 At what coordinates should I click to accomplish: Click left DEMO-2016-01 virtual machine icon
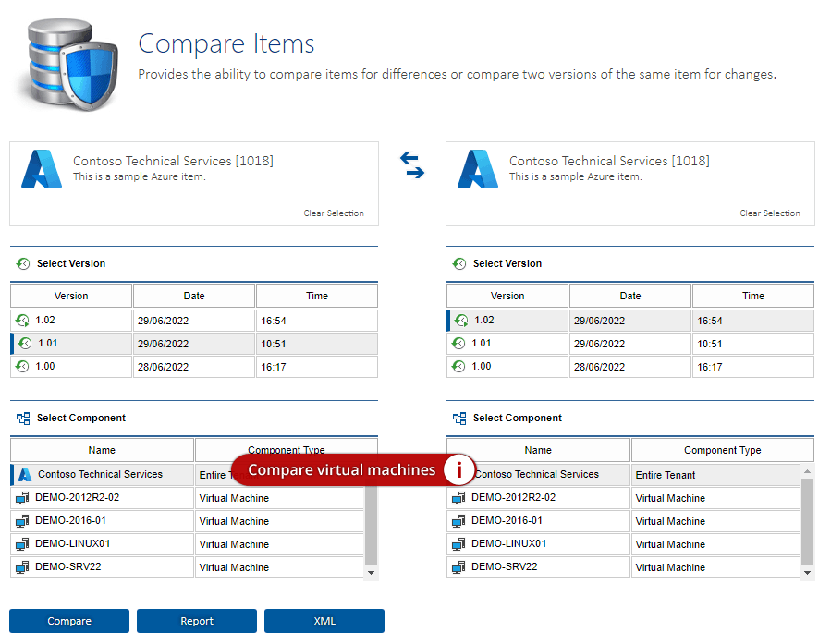(22, 521)
